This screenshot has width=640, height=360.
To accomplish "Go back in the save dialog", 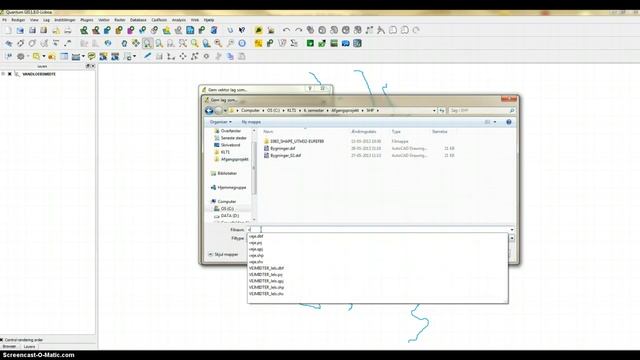I will (209, 111).
